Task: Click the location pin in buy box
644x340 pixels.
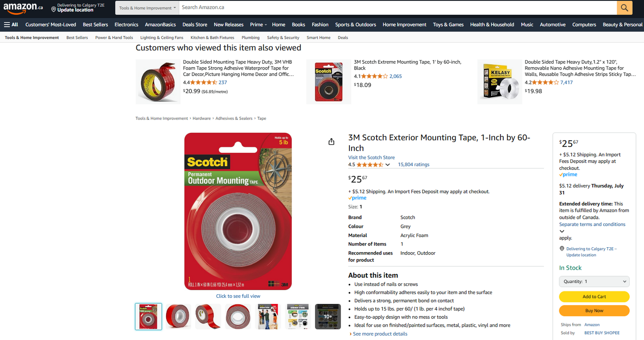Action: tap(562, 249)
